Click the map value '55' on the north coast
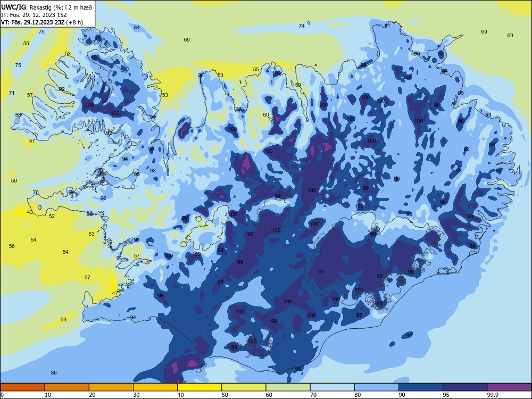Image resolution: width=532 pixels, height=399 pixels. pos(256,70)
